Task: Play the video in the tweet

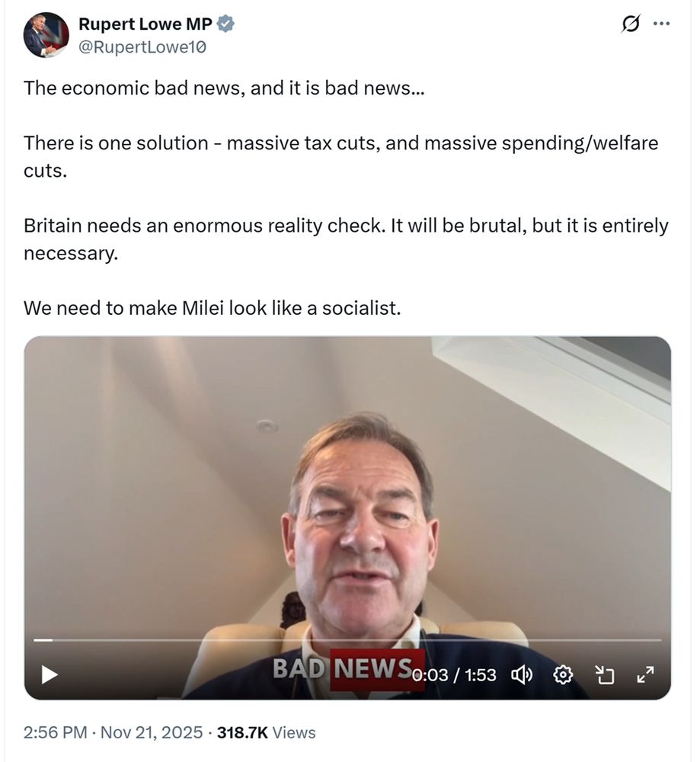Action: tap(50, 674)
